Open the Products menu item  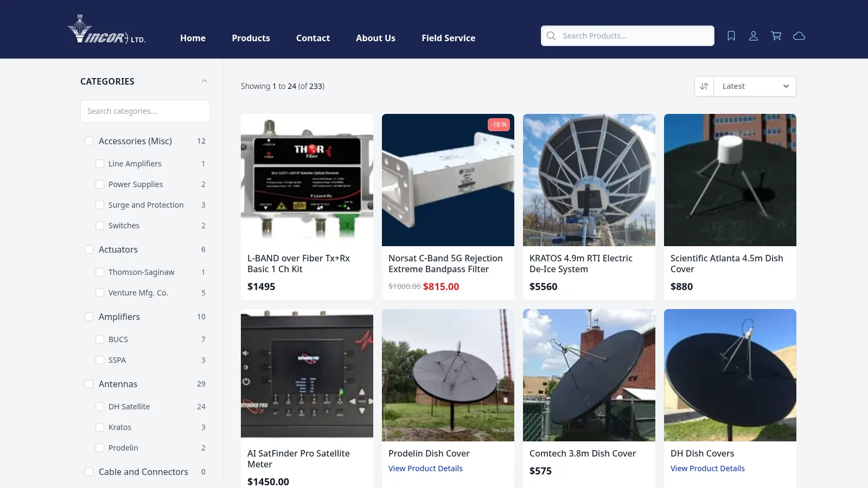pyautogui.click(x=251, y=38)
